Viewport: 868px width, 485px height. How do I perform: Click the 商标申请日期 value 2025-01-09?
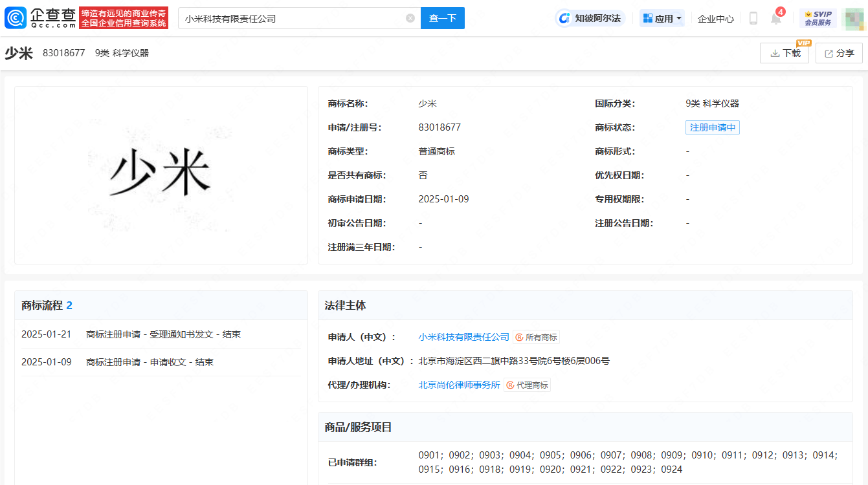pos(444,199)
